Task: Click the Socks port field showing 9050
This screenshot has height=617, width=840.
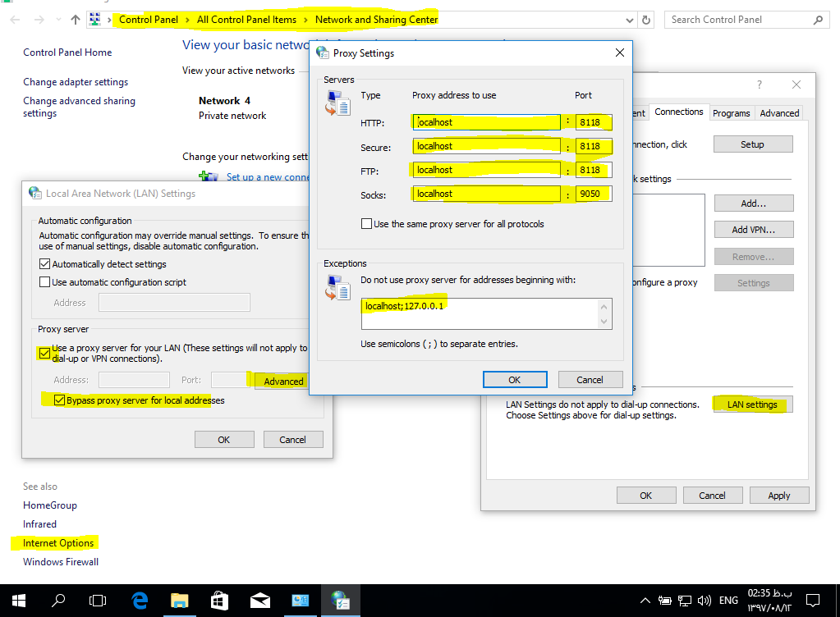Action: pyautogui.click(x=594, y=194)
